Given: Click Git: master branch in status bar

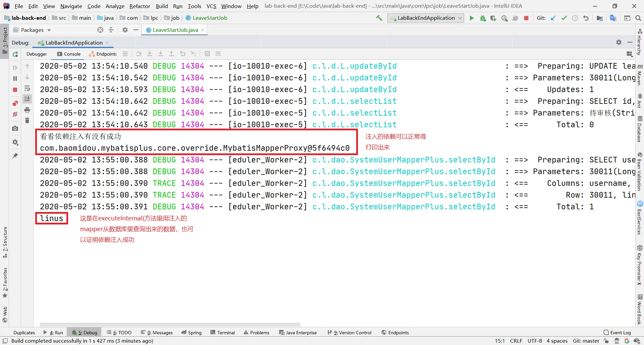Looking at the screenshot, I should pyautogui.click(x=586, y=341).
